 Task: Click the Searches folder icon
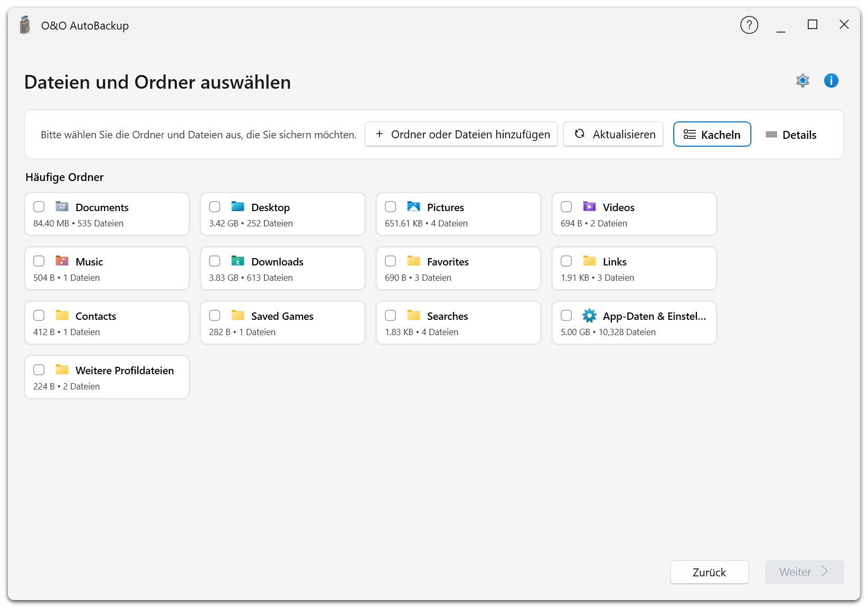pos(413,315)
